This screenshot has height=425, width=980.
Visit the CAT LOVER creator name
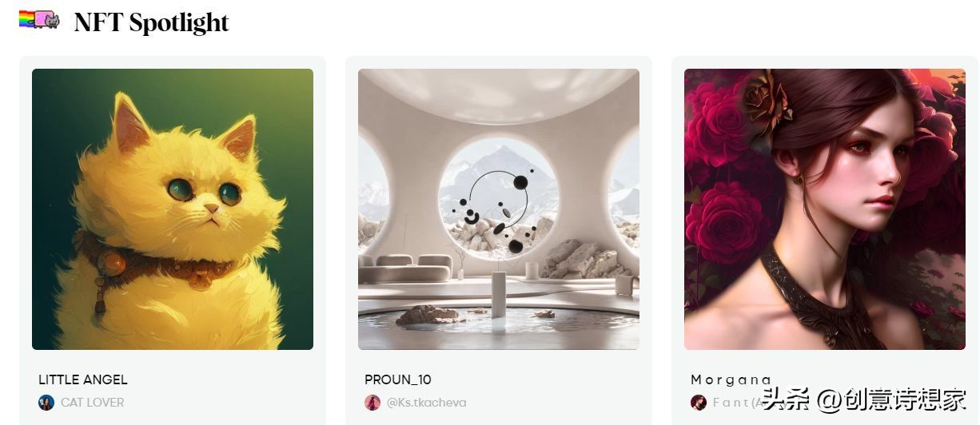93,403
